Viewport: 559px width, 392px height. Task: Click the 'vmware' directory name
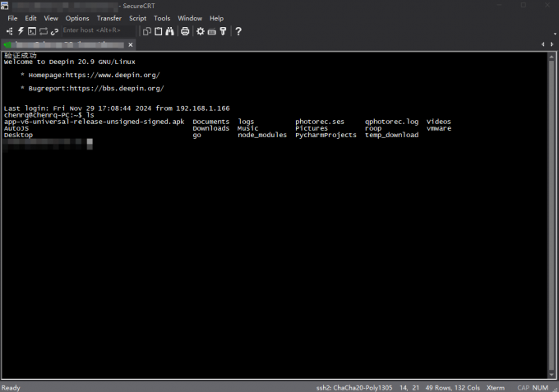point(439,128)
